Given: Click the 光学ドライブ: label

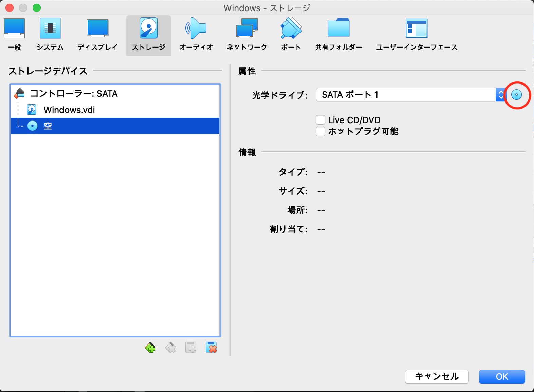Looking at the screenshot, I should pyautogui.click(x=280, y=95).
